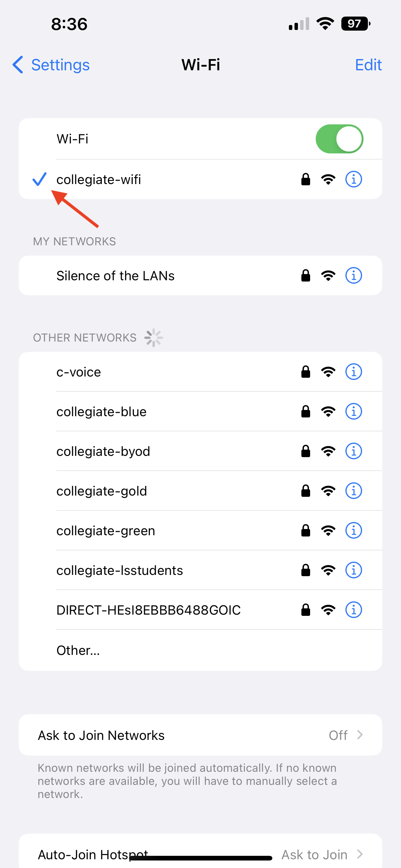Open info icon for collegiate-green
The height and width of the screenshot is (868, 401).
(x=354, y=531)
